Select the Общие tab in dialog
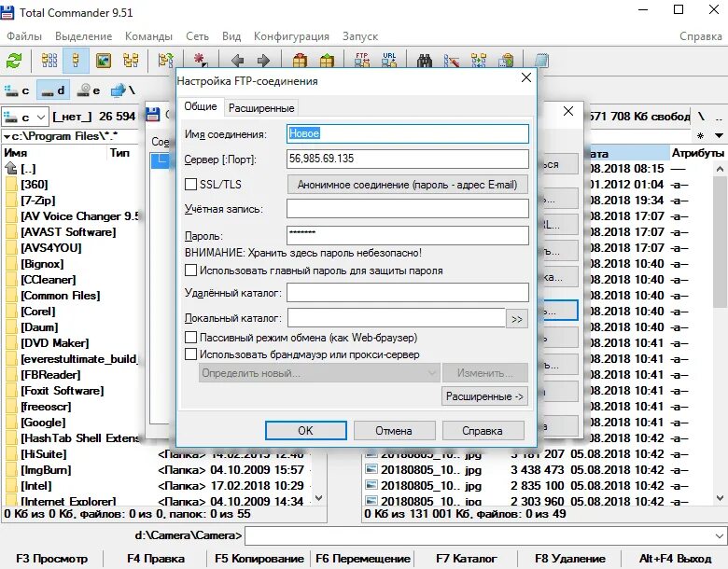The width and height of the screenshot is (728, 569). [201, 106]
